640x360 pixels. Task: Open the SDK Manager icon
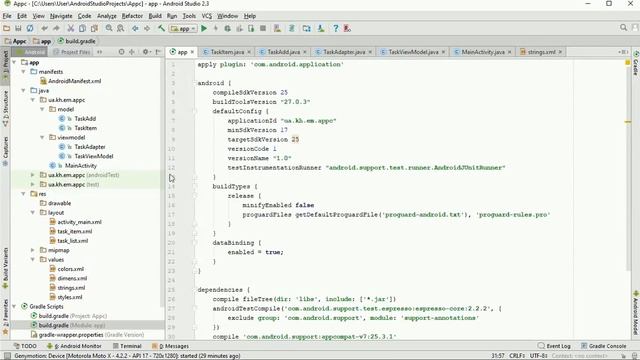(x=321, y=28)
